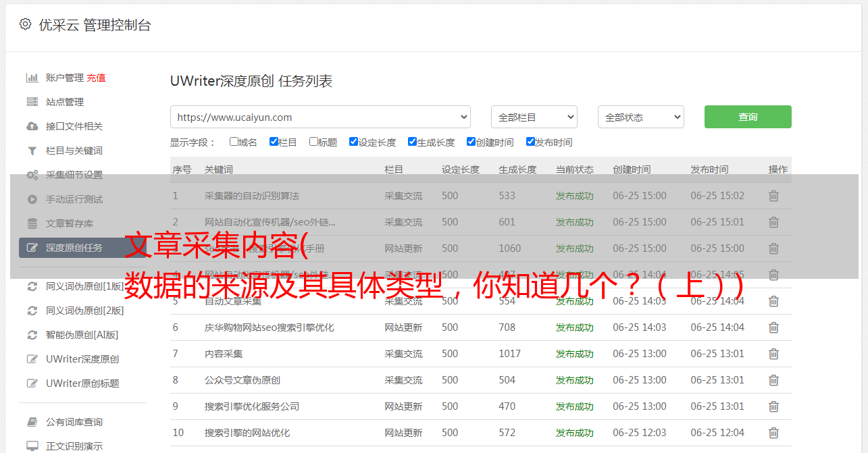The width and height of the screenshot is (868, 453).
Task: Click the bar chart icon for 账户管理
Action: (x=32, y=78)
